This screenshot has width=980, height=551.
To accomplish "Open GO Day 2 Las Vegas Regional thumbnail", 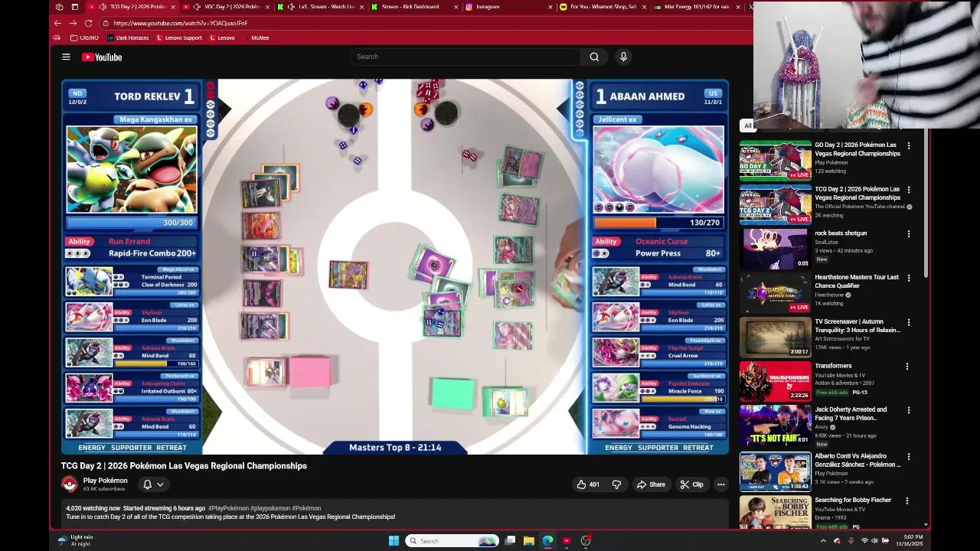I will [x=775, y=160].
